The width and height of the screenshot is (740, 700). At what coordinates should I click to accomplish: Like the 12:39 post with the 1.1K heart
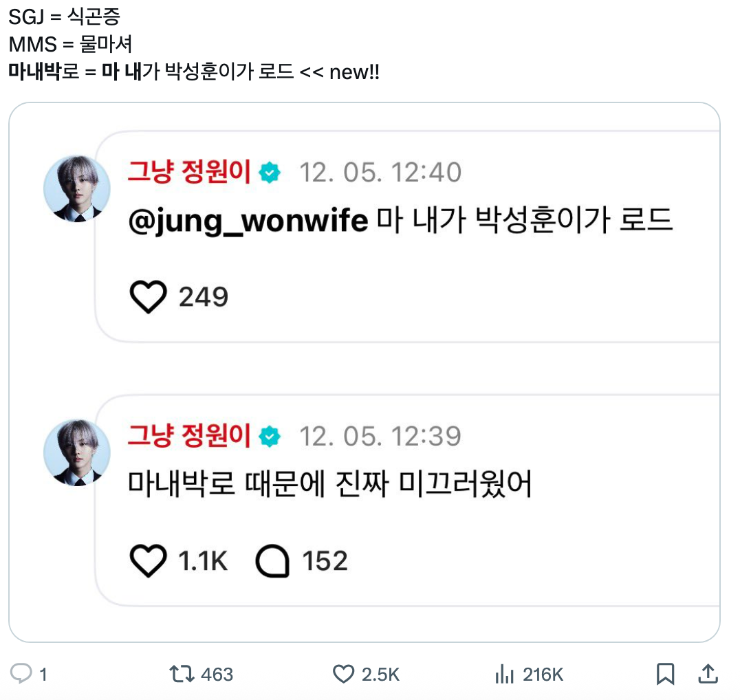point(147,560)
